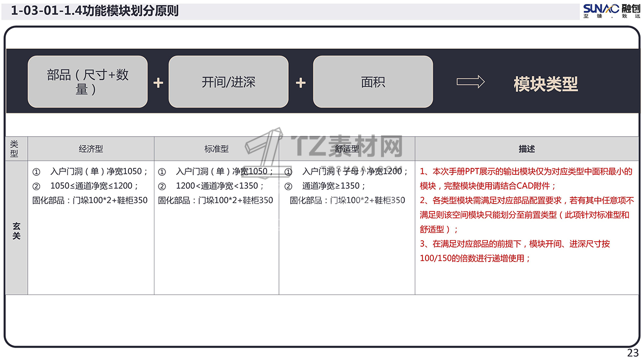
Task: Click the 玄关 row label
Action: pyautogui.click(x=16, y=228)
